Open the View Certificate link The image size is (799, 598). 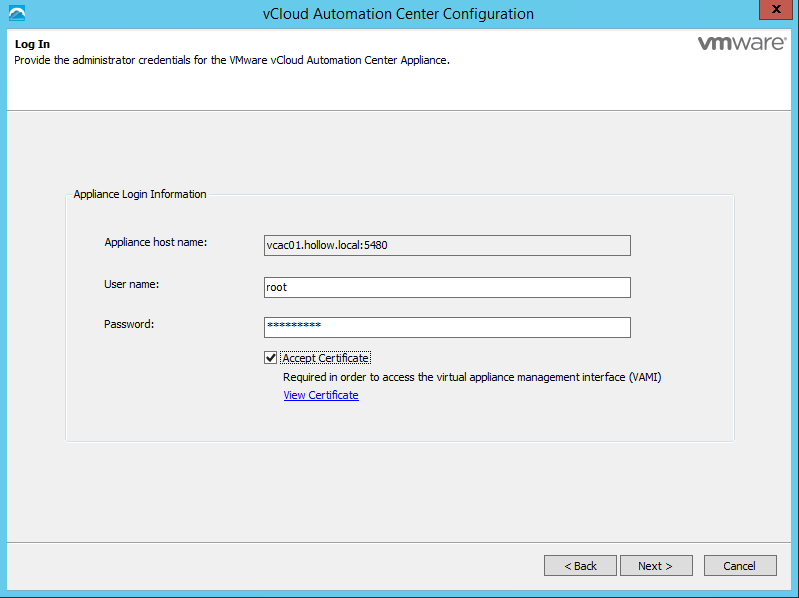[321, 395]
